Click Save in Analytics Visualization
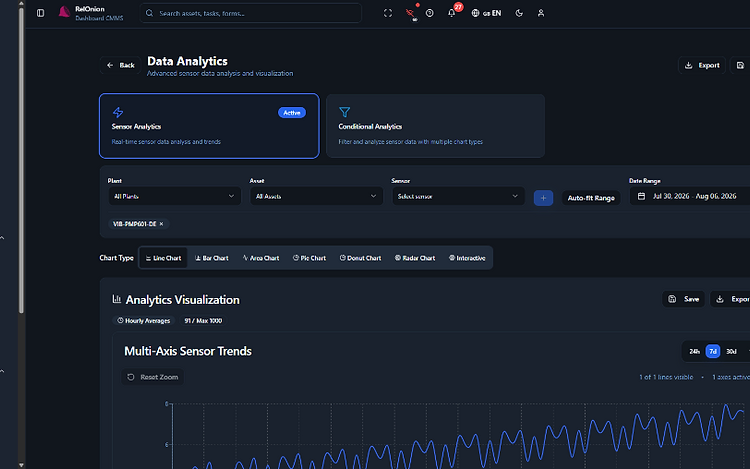 pos(684,299)
